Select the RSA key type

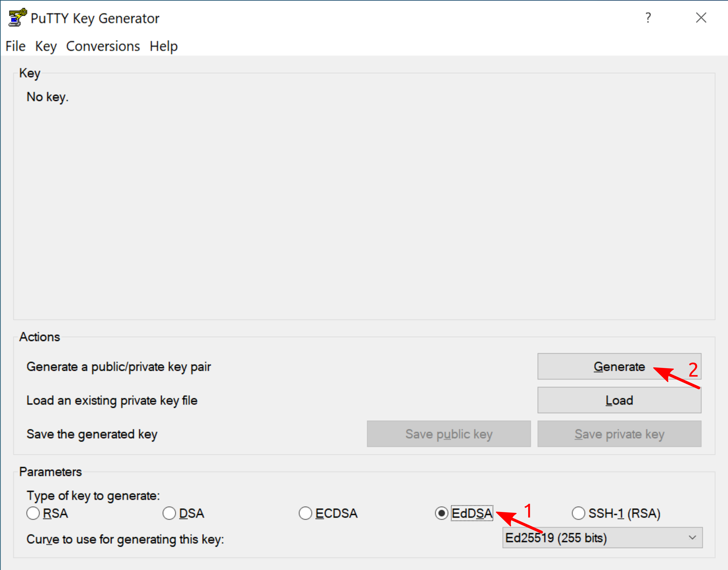point(33,513)
